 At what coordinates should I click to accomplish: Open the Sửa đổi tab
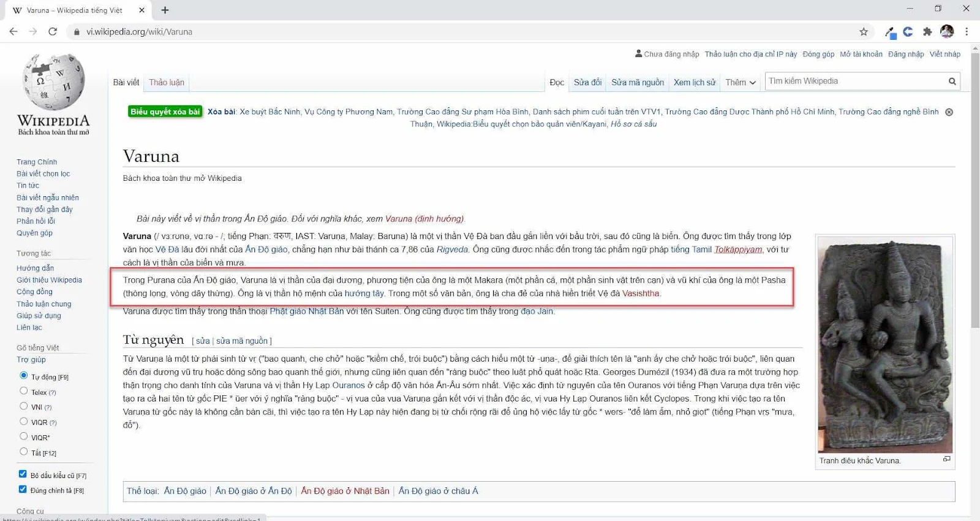click(588, 82)
